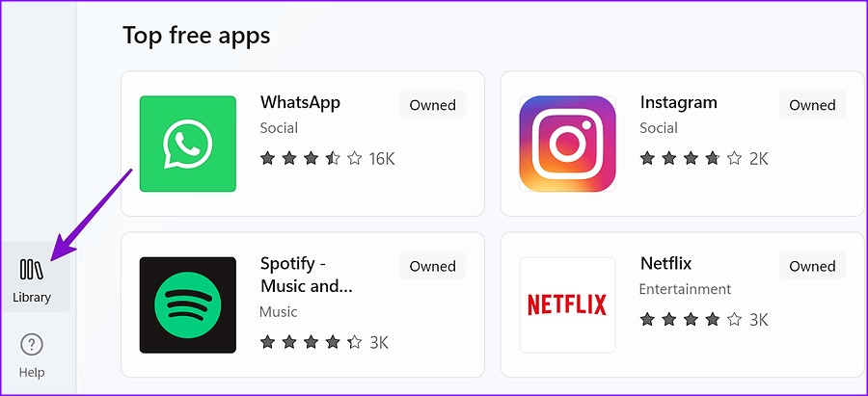
Task: Click the Spotify logo icon
Action: [x=188, y=304]
